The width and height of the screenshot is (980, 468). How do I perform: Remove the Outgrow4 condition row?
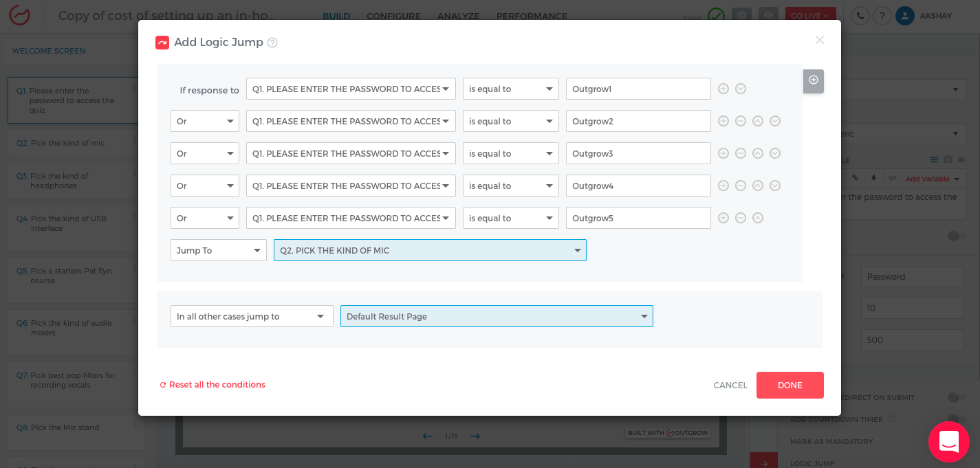[741, 186]
